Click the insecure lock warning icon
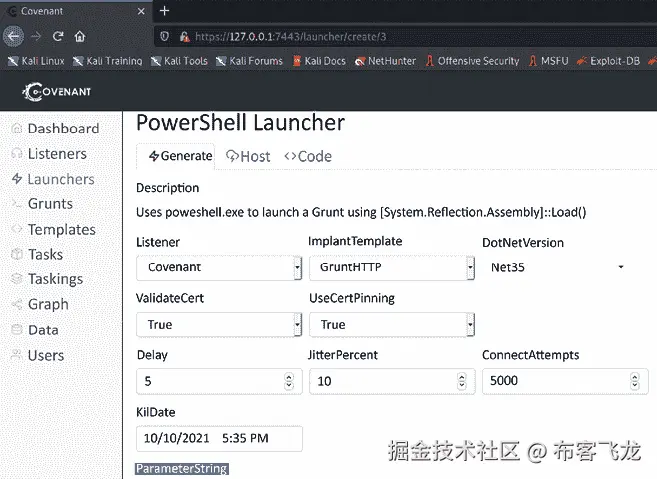This screenshot has width=657, height=479. click(x=184, y=37)
